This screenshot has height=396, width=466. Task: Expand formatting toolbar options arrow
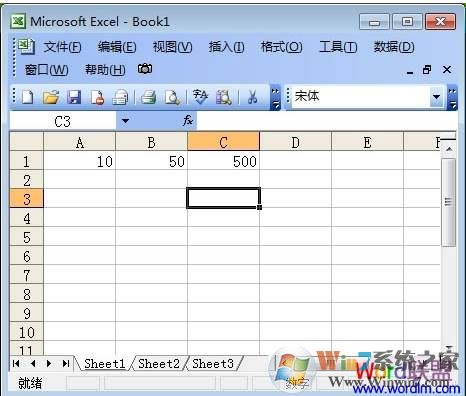[452, 98]
